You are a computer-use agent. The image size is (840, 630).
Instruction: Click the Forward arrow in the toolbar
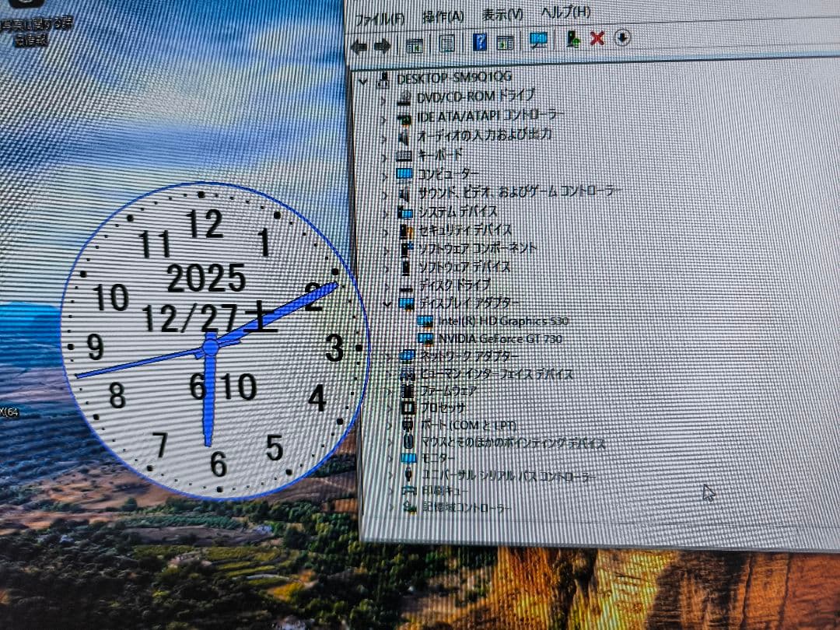pos(382,46)
